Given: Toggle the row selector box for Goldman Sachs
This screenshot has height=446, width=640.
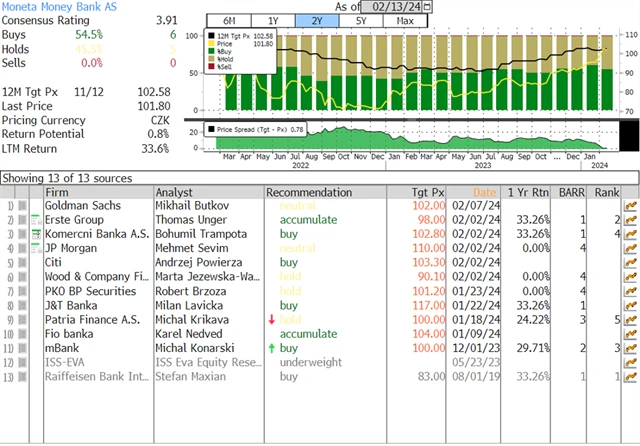Looking at the screenshot, I should 24,205.
